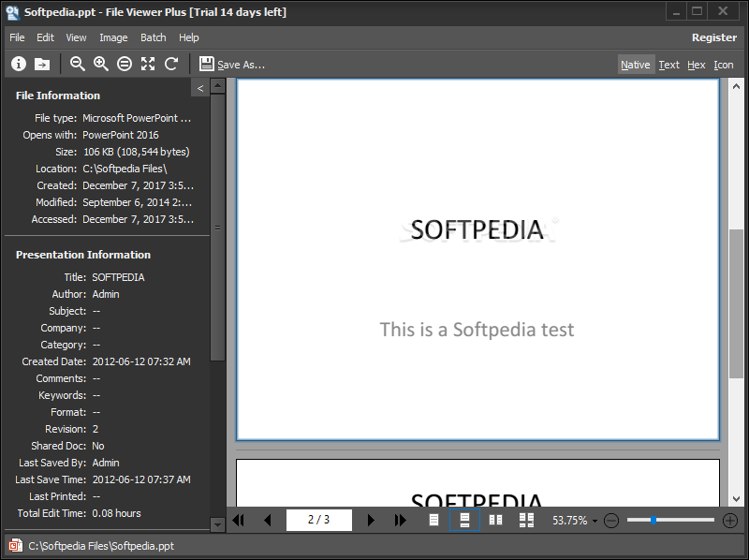
Task: Click the page number field 2 / 3
Action: tap(319, 520)
